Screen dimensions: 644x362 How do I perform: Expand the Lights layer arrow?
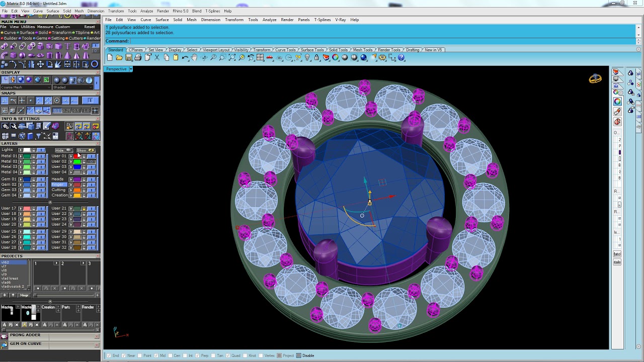pyautogui.click(x=21, y=150)
